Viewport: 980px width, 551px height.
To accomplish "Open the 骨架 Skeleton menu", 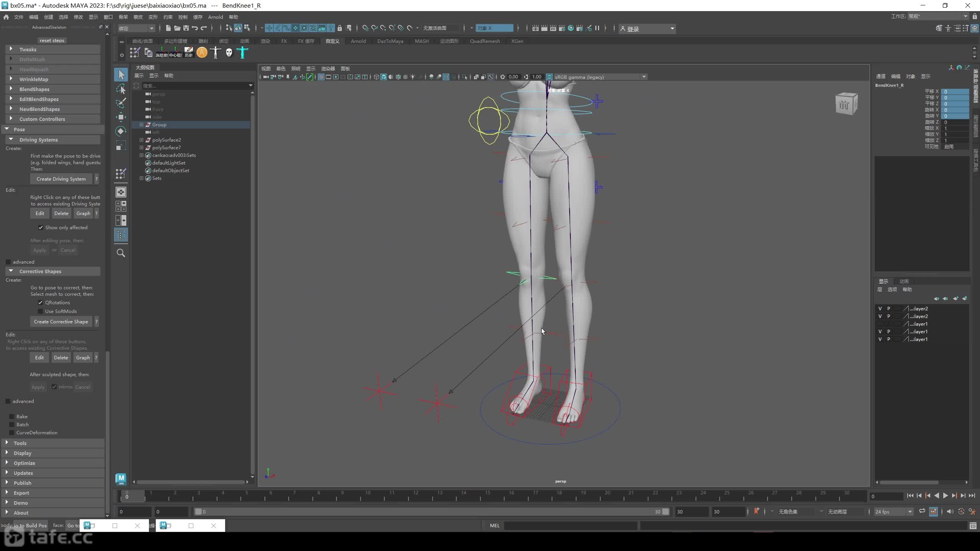I will click(123, 17).
